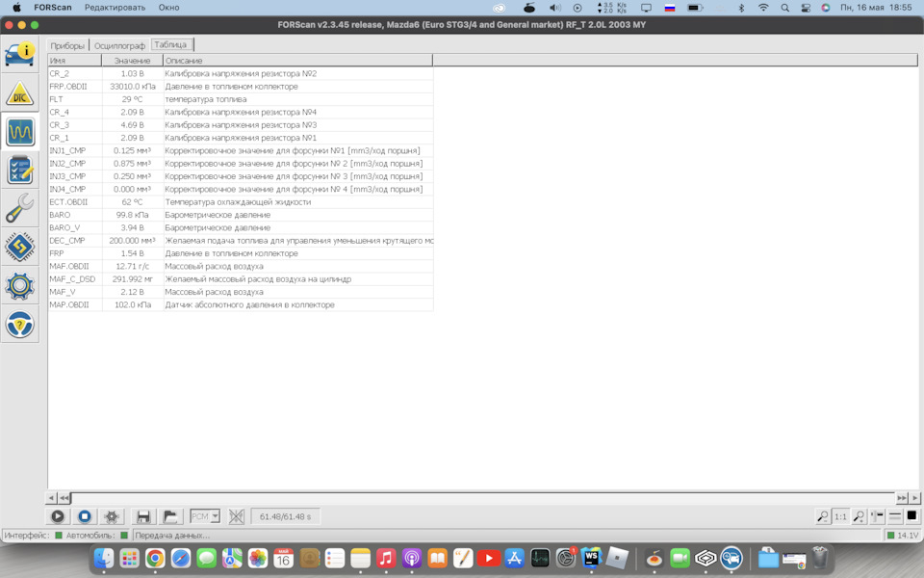
Task: Click the Russian flag input source
Action: (670, 8)
